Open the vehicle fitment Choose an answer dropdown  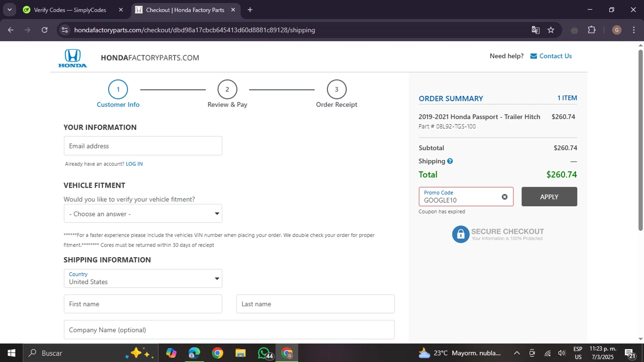pos(143,213)
